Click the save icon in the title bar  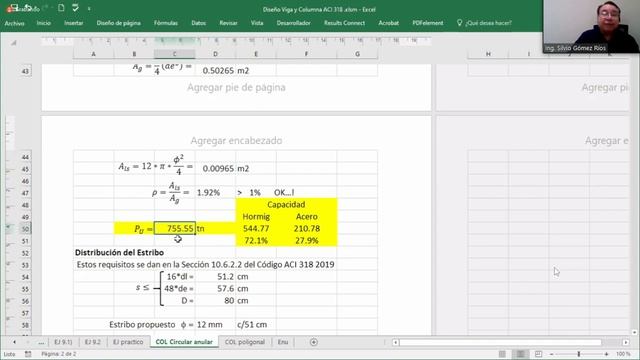pyautogui.click(x=14, y=7)
